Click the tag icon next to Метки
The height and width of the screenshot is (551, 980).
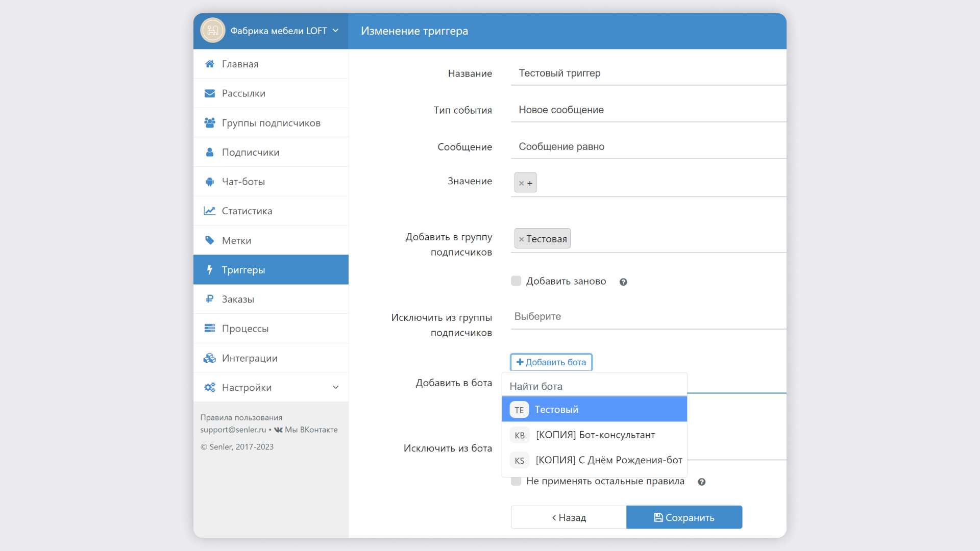coord(209,240)
